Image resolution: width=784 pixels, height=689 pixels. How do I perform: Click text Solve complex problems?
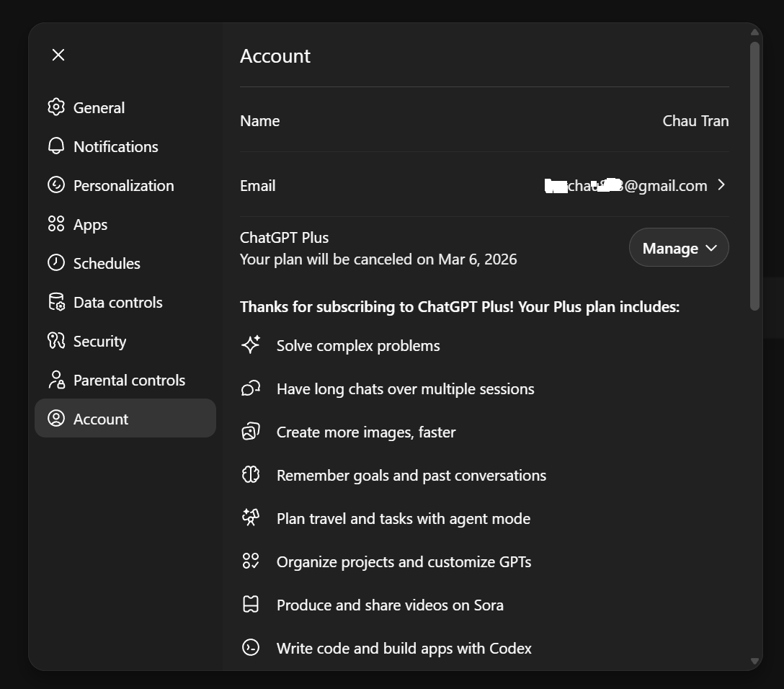tap(358, 345)
